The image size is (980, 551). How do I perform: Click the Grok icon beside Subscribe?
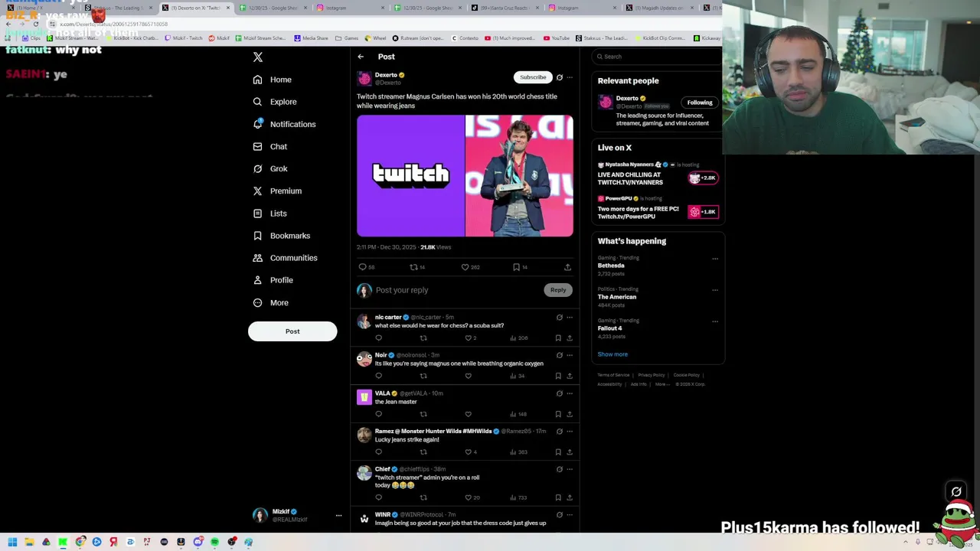coord(559,77)
